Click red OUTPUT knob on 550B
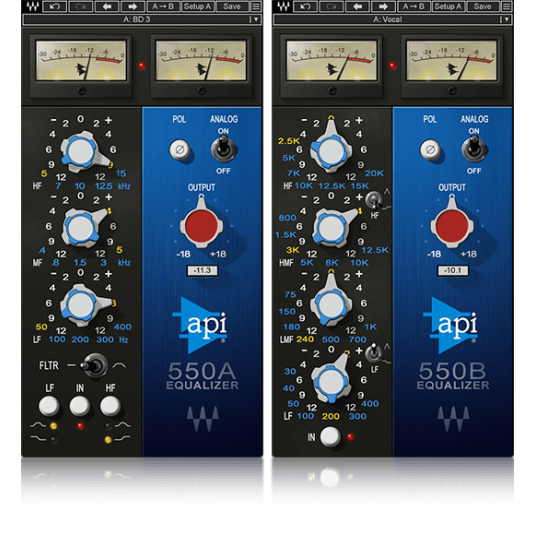The image size is (535, 535). pyautogui.click(x=452, y=226)
